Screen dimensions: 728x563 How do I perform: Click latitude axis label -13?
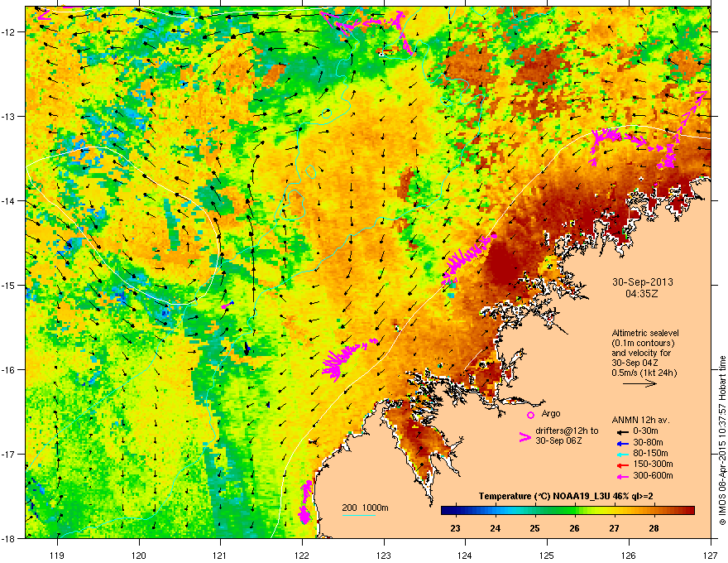pos(9,116)
